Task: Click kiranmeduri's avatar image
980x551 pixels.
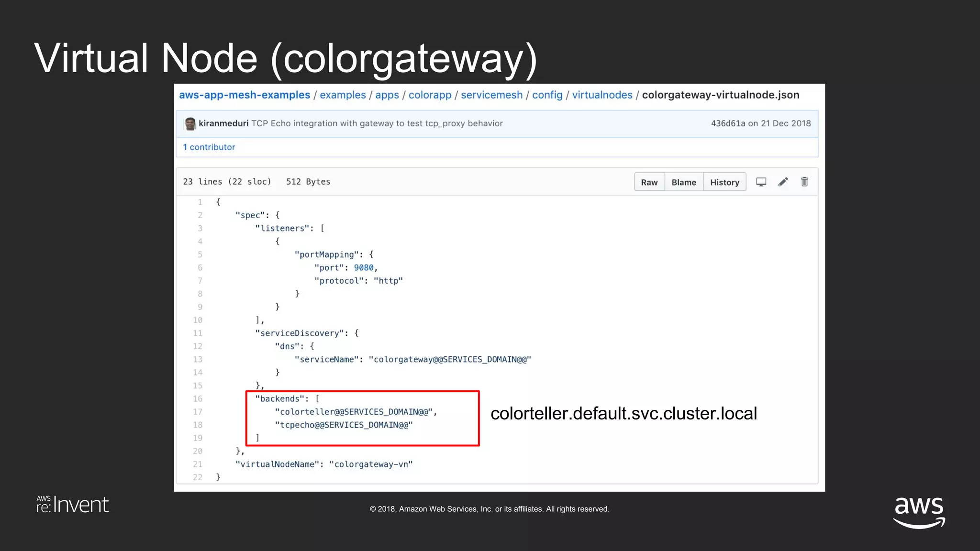Action: pos(190,123)
